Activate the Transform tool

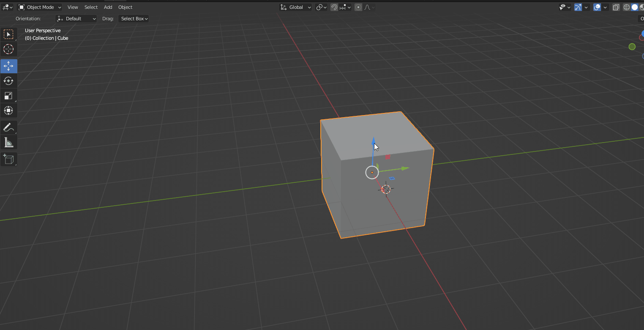tap(8, 110)
